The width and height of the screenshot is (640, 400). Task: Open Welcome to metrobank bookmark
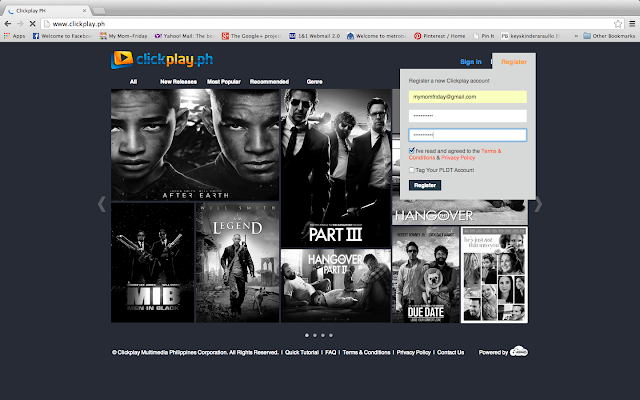[x=376, y=36]
